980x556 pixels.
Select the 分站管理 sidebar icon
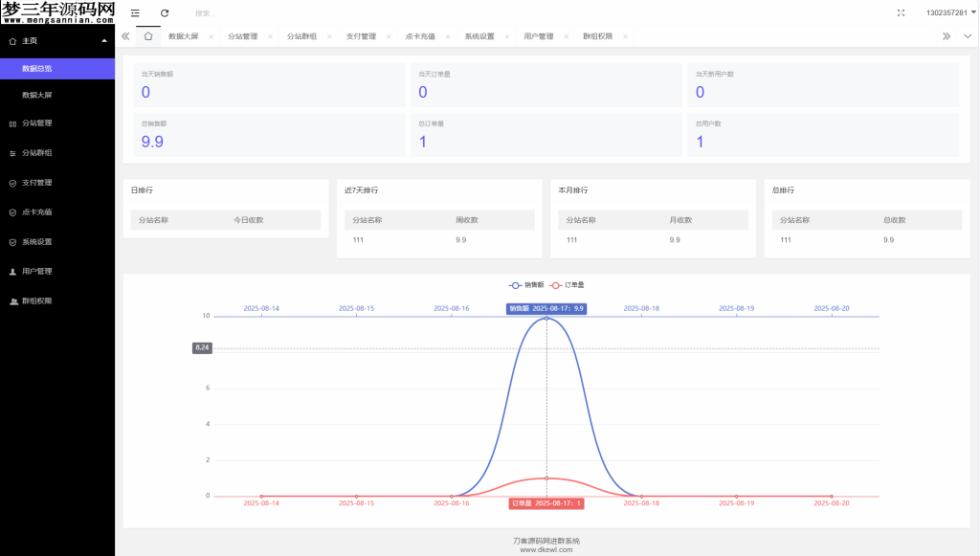pos(13,123)
